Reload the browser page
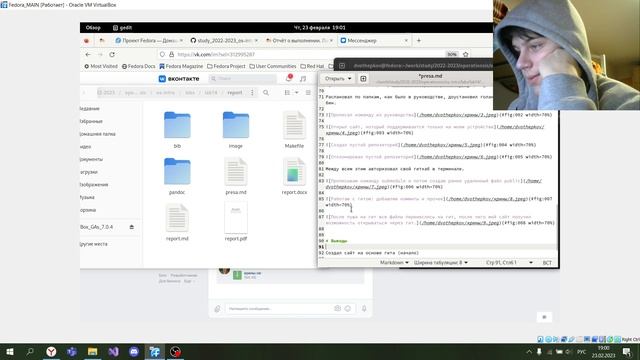The height and width of the screenshot is (360, 640). click(112, 54)
